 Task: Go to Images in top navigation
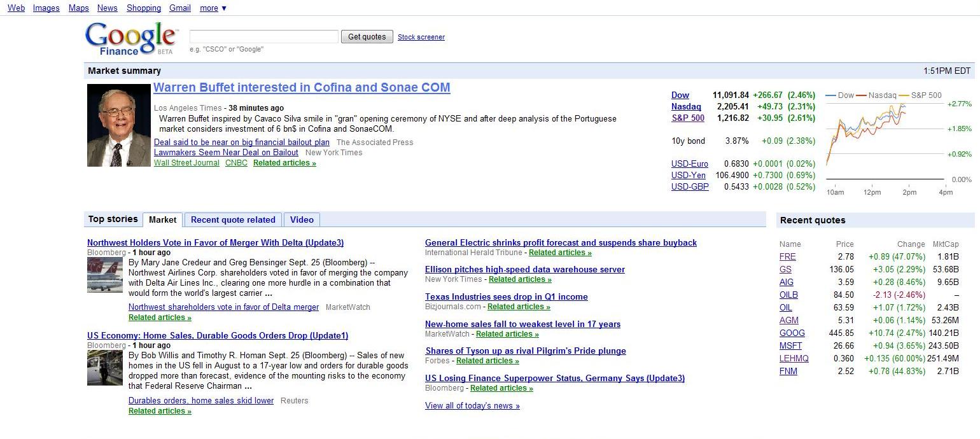pyautogui.click(x=46, y=8)
